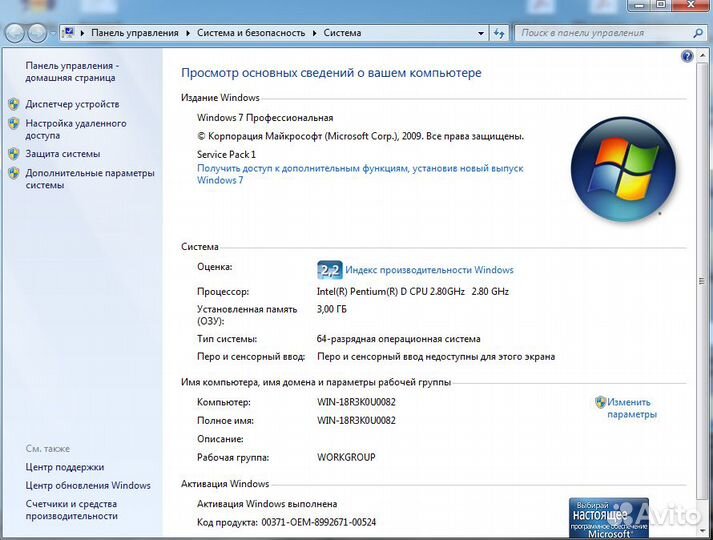Open Счетчики и средства производительности link

click(71, 510)
